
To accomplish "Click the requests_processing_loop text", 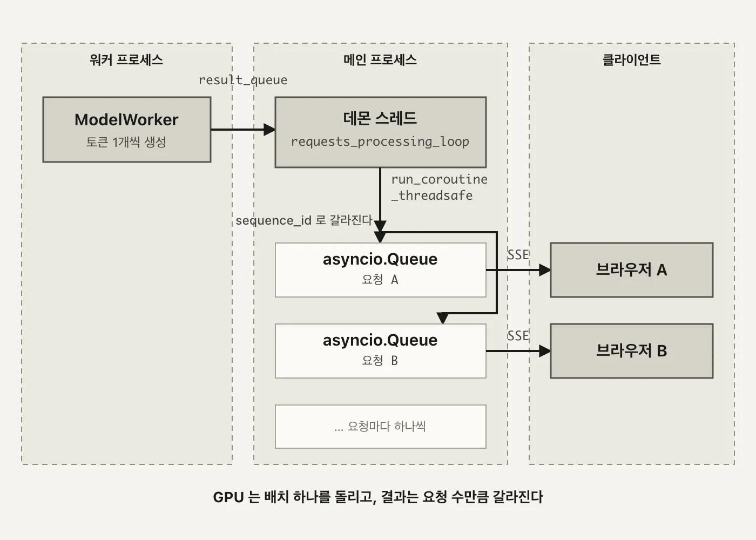I will click(380, 141).
